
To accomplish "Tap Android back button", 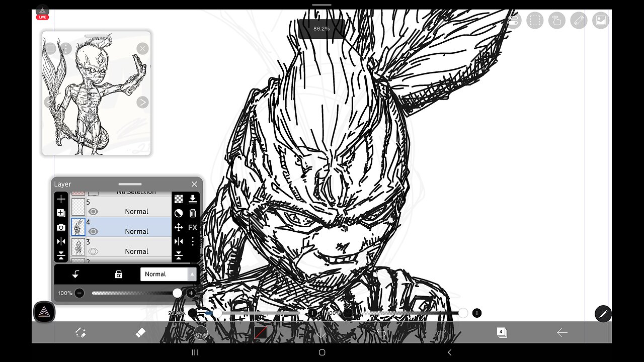I will pyautogui.click(x=449, y=352).
